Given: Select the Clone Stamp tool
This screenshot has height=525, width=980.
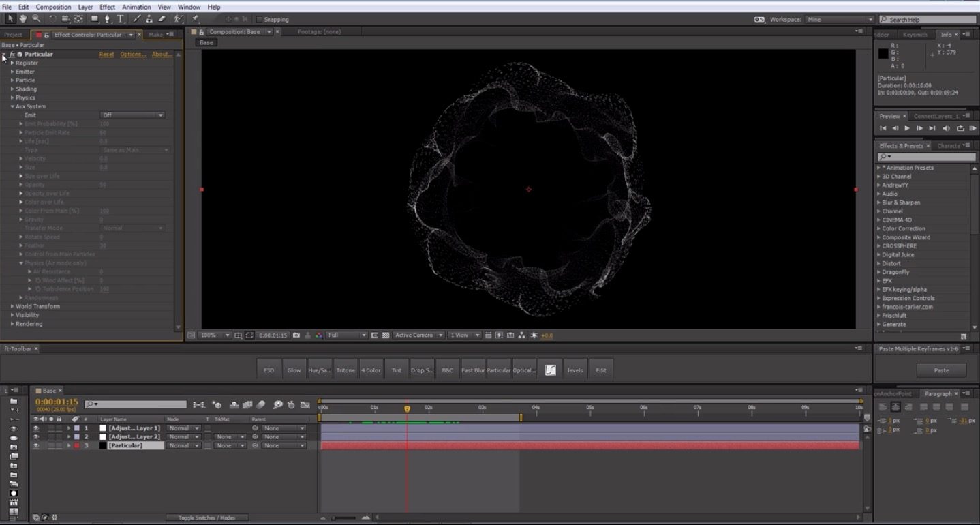Looking at the screenshot, I should coord(149,19).
